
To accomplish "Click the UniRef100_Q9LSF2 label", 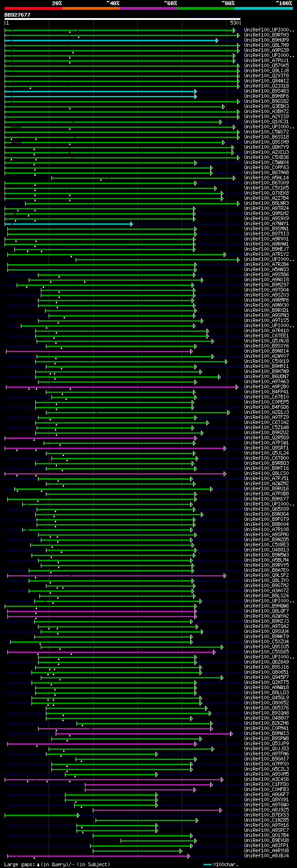I will [x=266, y=575].
